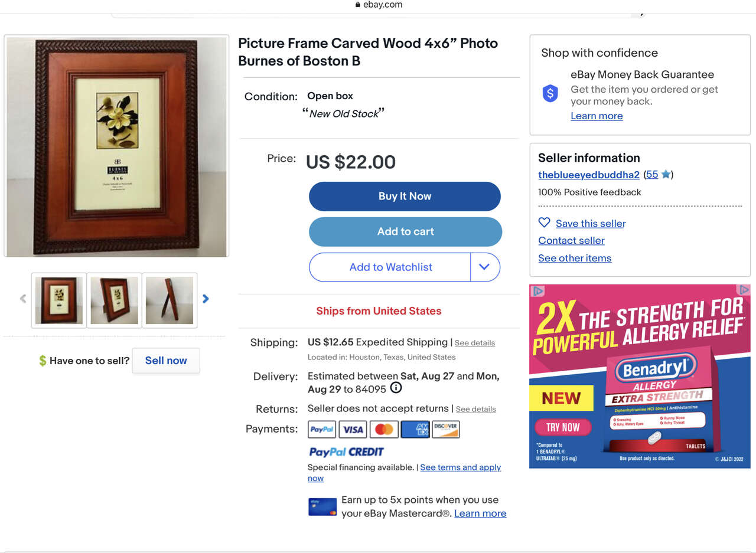Open seller theblueeyedbuddha2 profile link
The width and height of the screenshot is (756, 553).
(x=588, y=175)
